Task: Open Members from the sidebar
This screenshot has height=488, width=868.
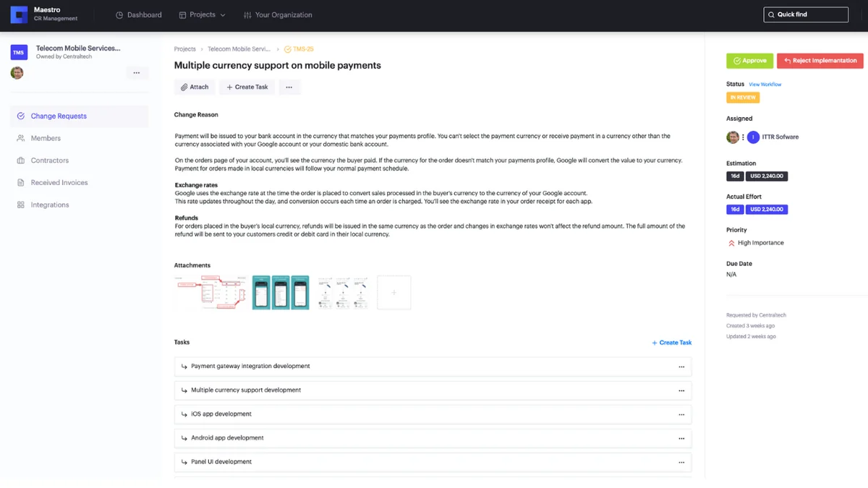Action: 46,138
